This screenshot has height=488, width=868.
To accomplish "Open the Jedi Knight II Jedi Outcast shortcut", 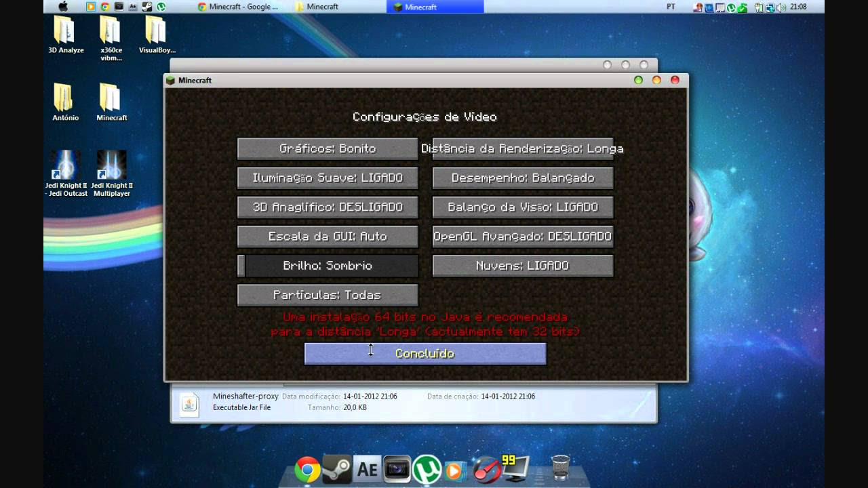I will 66,174.
